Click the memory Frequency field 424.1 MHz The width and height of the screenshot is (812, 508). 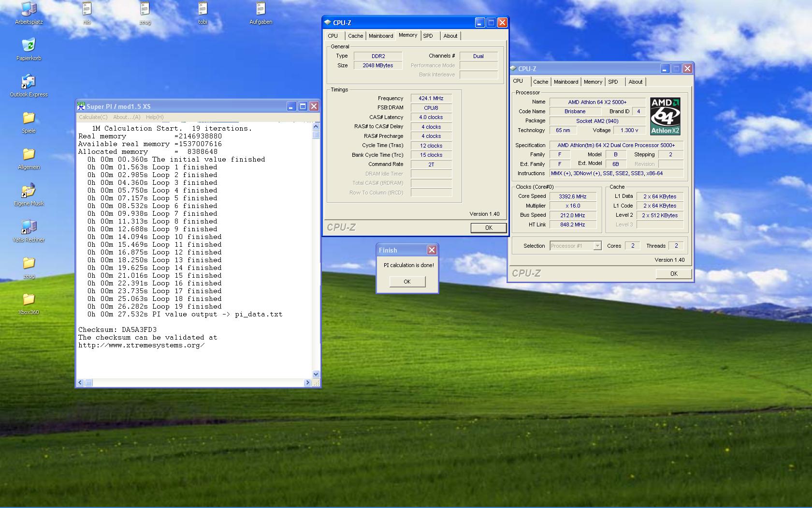(431, 98)
